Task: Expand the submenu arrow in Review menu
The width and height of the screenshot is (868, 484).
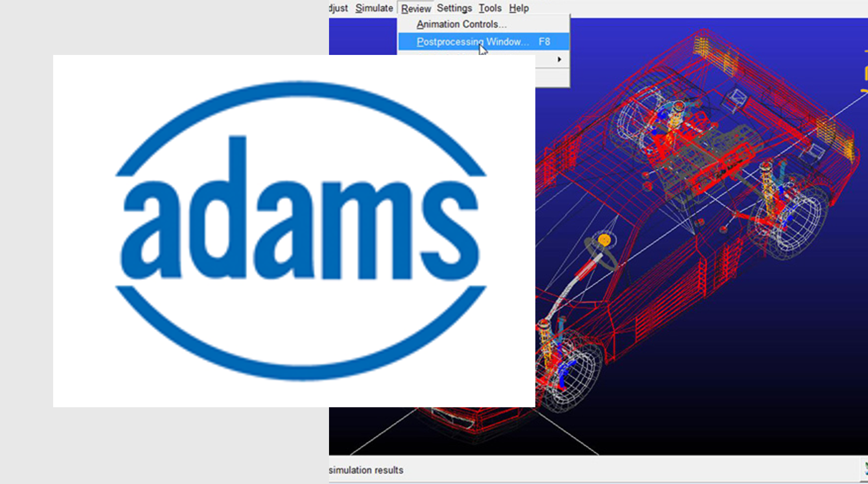Action: (559, 59)
